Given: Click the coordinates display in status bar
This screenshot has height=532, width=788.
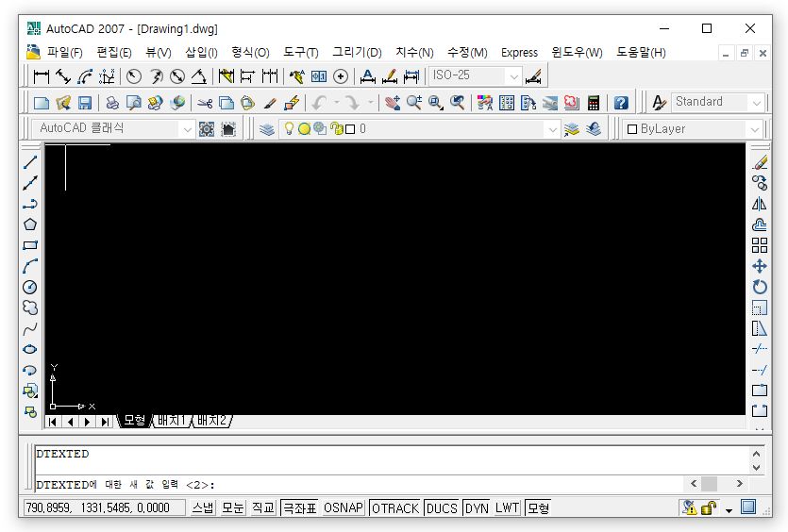Looking at the screenshot, I should (104, 507).
